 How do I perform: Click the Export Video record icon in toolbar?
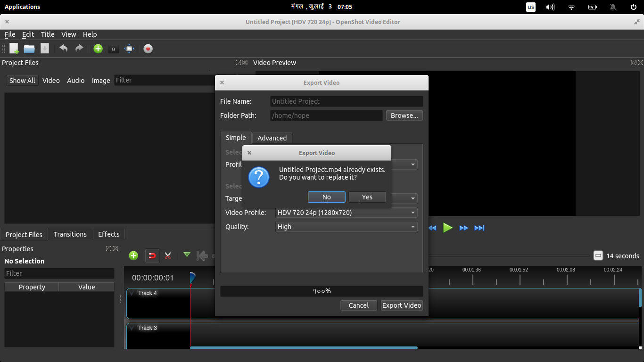click(x=148, y=49)
